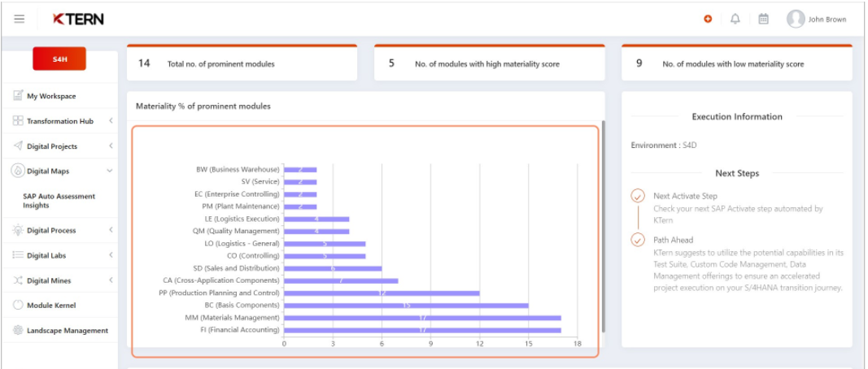Expand the Digital Process chevron
868x369 pixels.
click(x=111, y=230)
